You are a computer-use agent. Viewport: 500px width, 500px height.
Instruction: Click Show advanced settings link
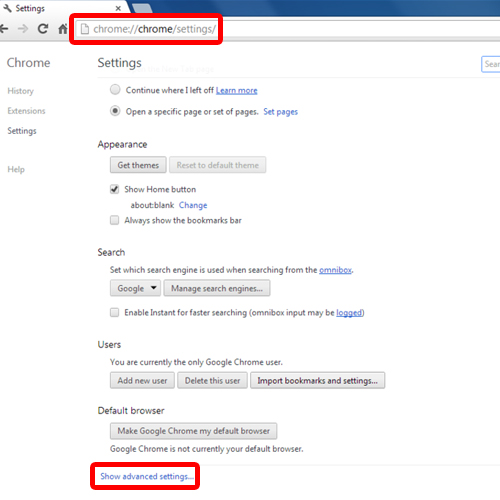[x=147, y=477]
